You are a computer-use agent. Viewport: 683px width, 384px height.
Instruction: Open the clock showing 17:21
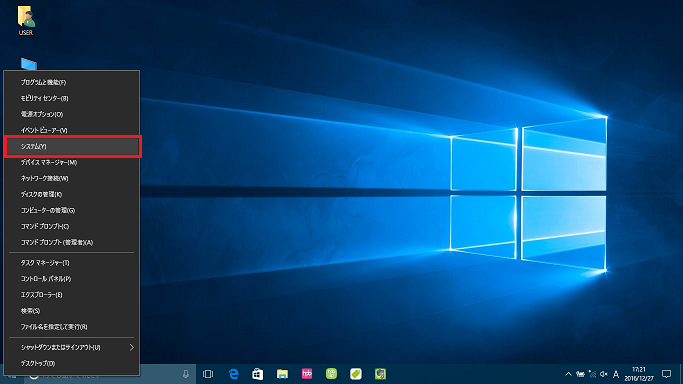[639, 374]
